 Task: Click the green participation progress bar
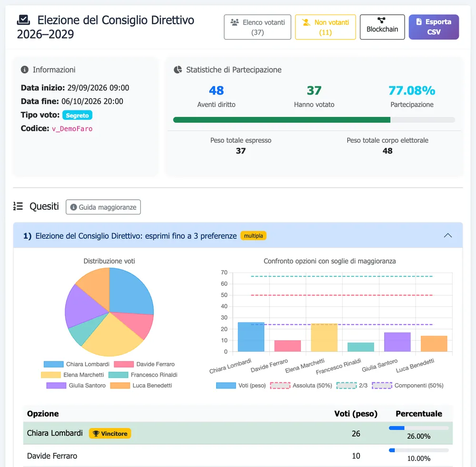(x=282, y=120)
